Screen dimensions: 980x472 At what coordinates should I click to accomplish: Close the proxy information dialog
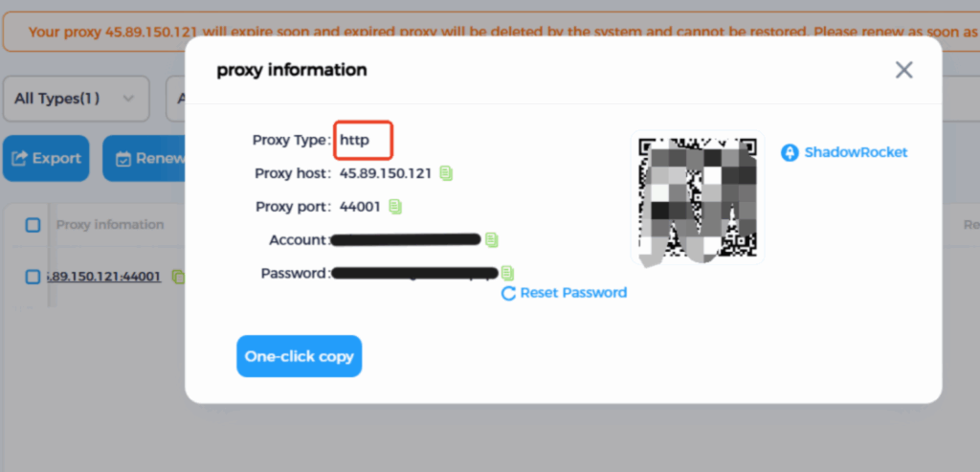tap(903, 70)
